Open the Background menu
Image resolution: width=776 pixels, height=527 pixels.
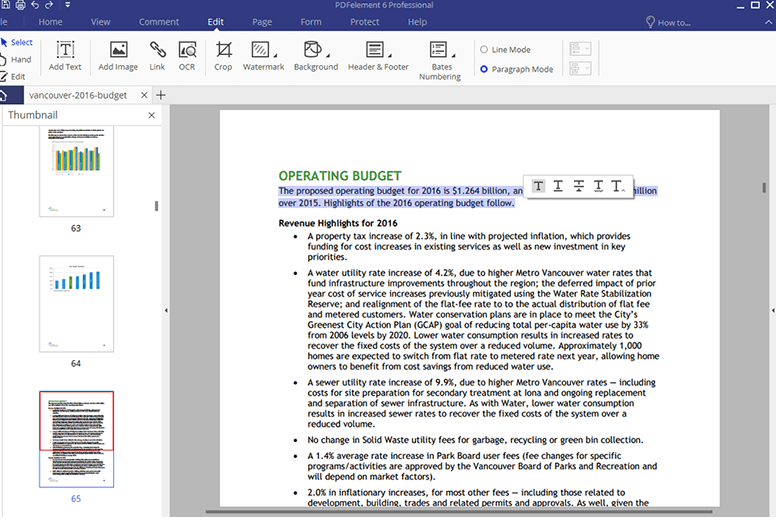coord(316,56)
